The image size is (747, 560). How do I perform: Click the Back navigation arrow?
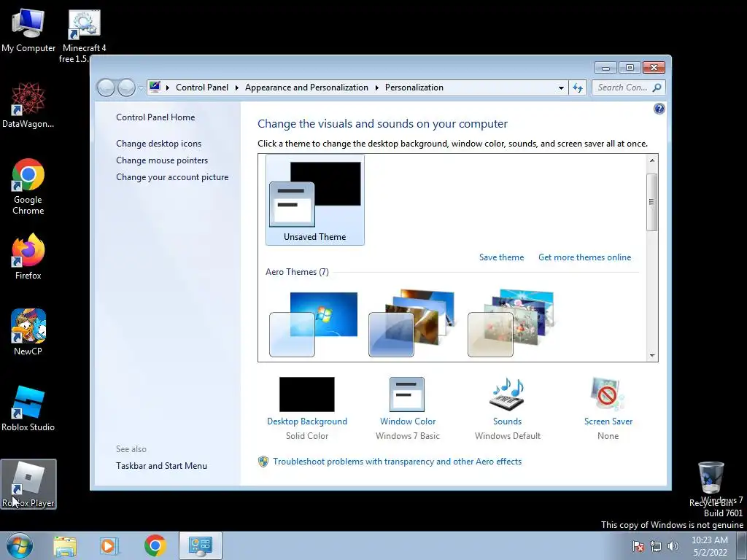(106, 87)
